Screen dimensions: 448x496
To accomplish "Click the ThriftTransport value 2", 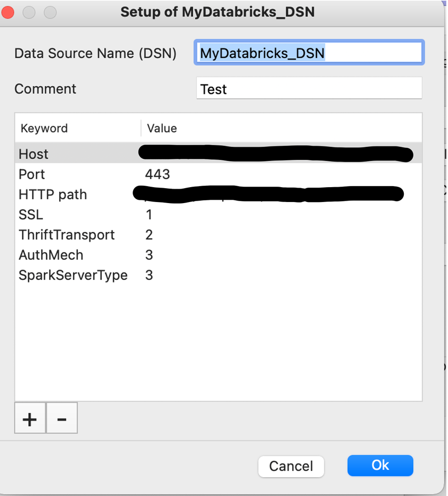I will 149,235.
